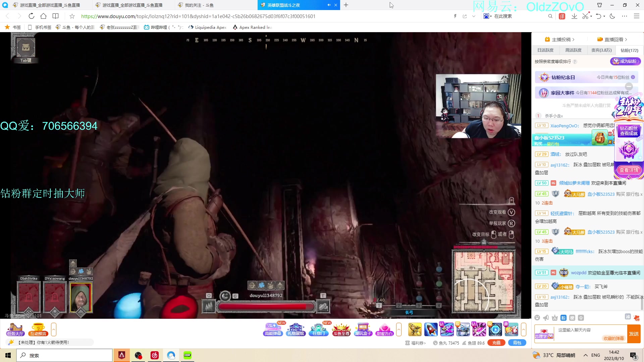Bookmark this page with the star icon
The height and width of the screenshot is (362, 644).
(72, 16)
